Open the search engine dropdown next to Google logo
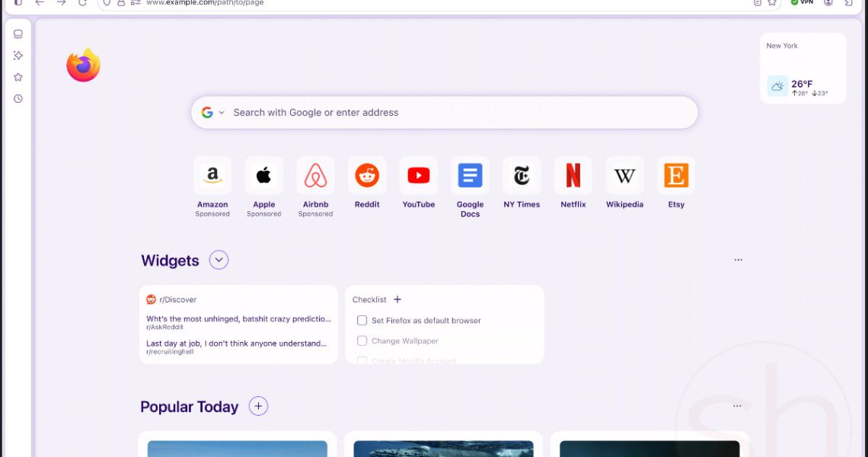The width and height of the screenshot is (868, 457). pos(222,113)
